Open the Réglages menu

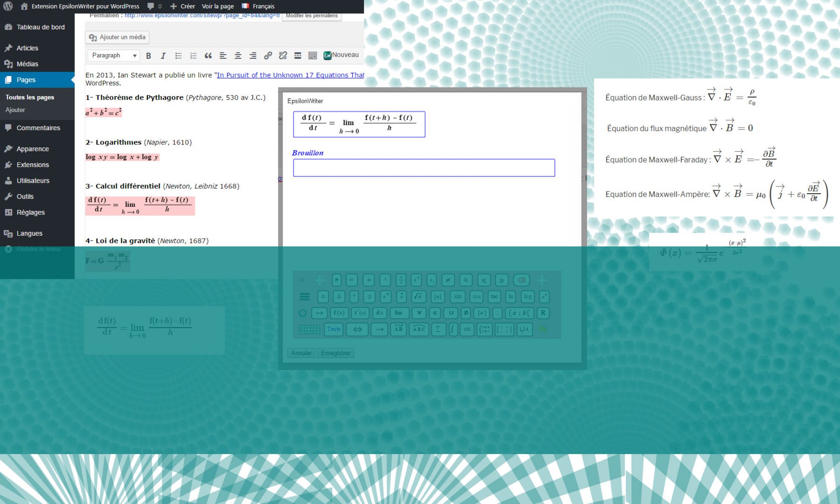pos(37,213)
